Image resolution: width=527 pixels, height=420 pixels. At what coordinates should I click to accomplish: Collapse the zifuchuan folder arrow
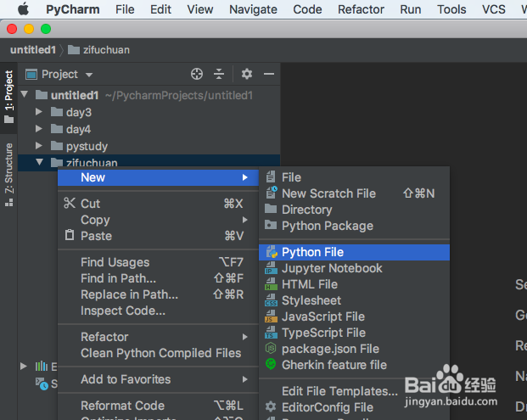click(x=39, y=162)
